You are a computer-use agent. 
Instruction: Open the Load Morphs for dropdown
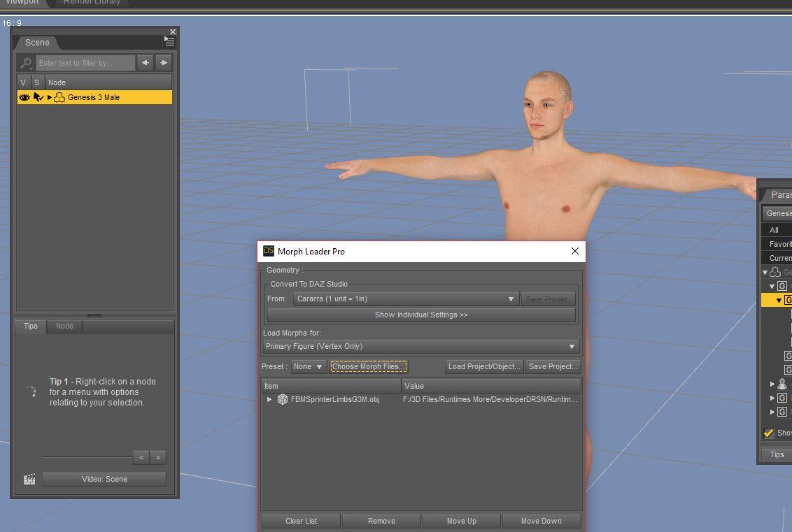(421, 346)
